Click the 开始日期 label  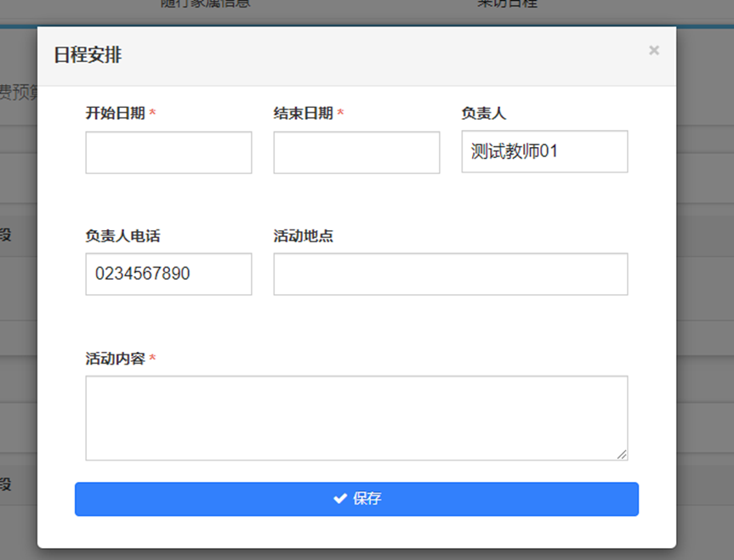(x=115, y=114)
